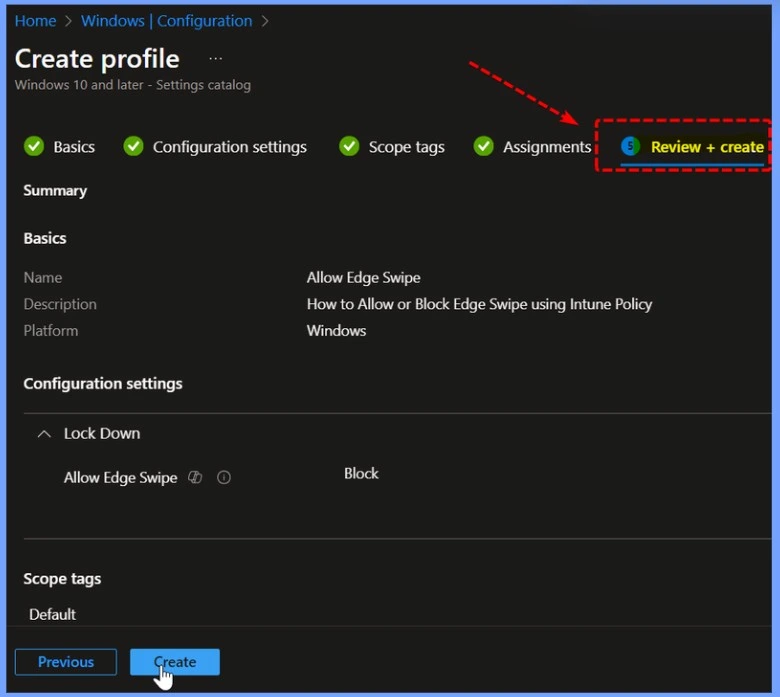Click the 'Description' field label
Viewport: 780px width, 697px height.
[x=60, y=304]
